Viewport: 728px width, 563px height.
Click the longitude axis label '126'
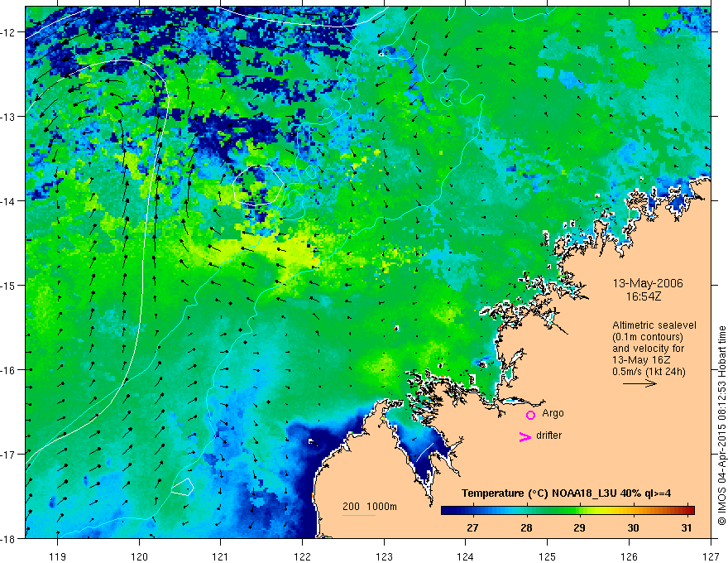point(629,556)
